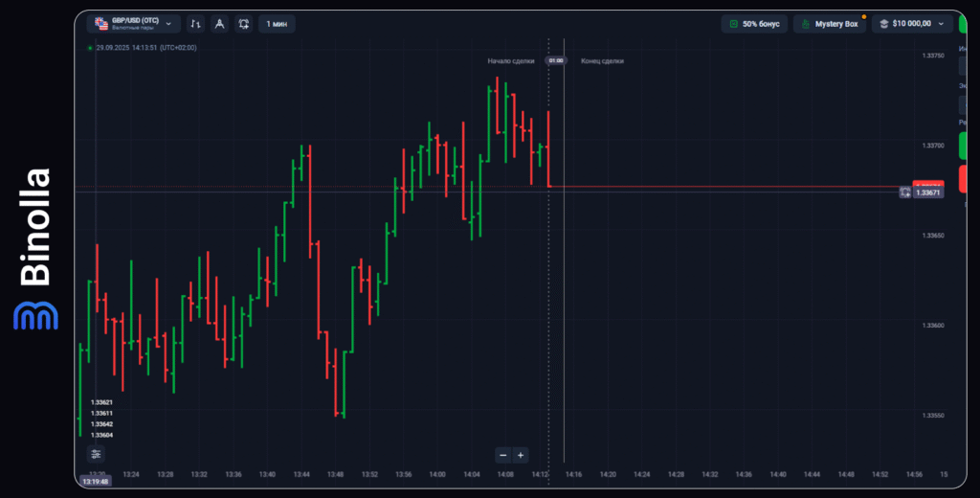Image resolution: width=980 pixels, height=498 pixels.
Task: Open the 1 мин timeframe selector
Action: click(277, 24)
